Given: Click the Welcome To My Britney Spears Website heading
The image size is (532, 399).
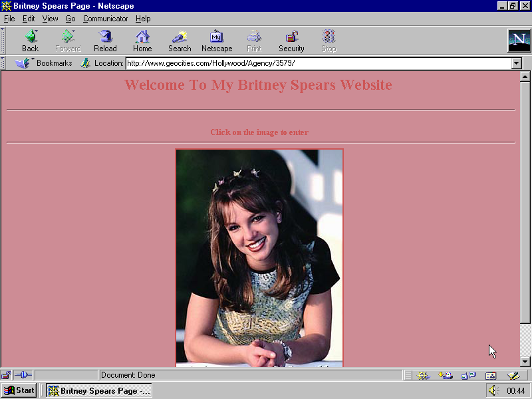Looking at the screenshot, I should tap(258, 85).
